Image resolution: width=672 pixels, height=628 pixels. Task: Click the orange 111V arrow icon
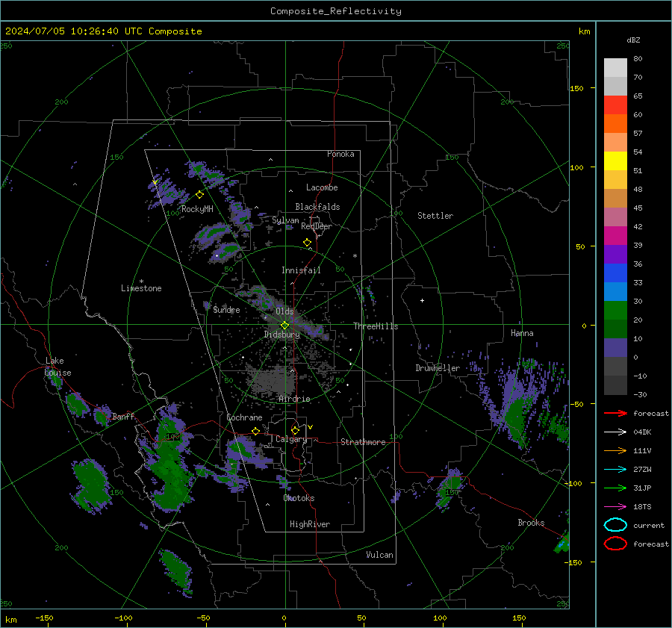click(x=615, y=450)
